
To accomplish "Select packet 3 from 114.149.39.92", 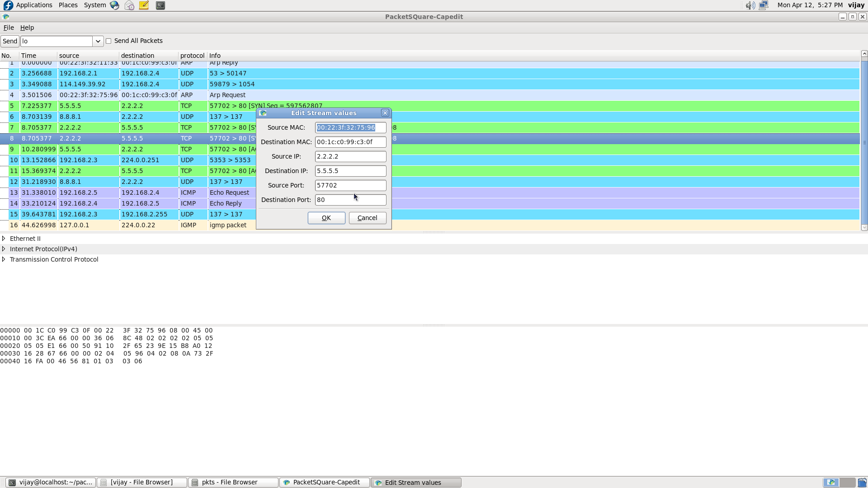I will (x=429, y=84).
